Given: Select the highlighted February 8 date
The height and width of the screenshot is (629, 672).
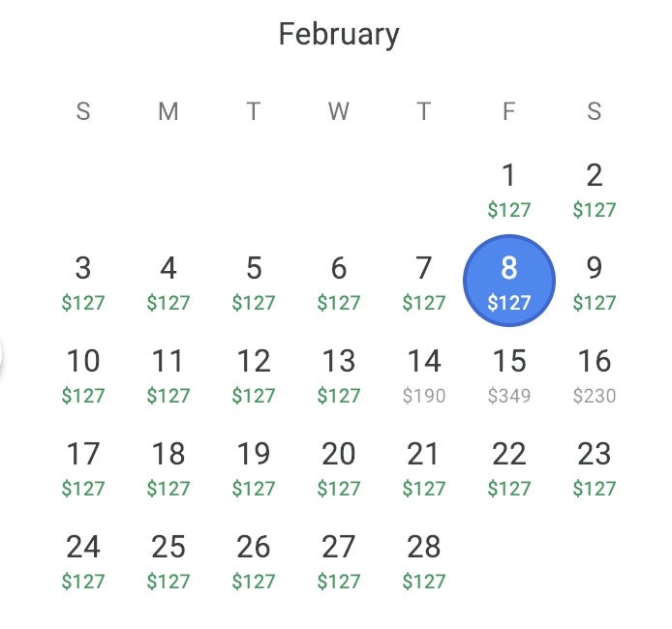Looking at the screenshot, I should tap(509, 282).
